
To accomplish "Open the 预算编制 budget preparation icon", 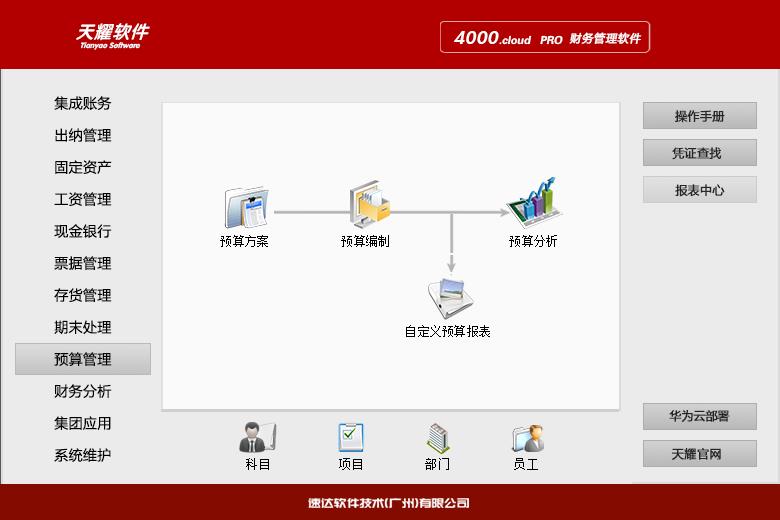I will [x=367, y=206].
